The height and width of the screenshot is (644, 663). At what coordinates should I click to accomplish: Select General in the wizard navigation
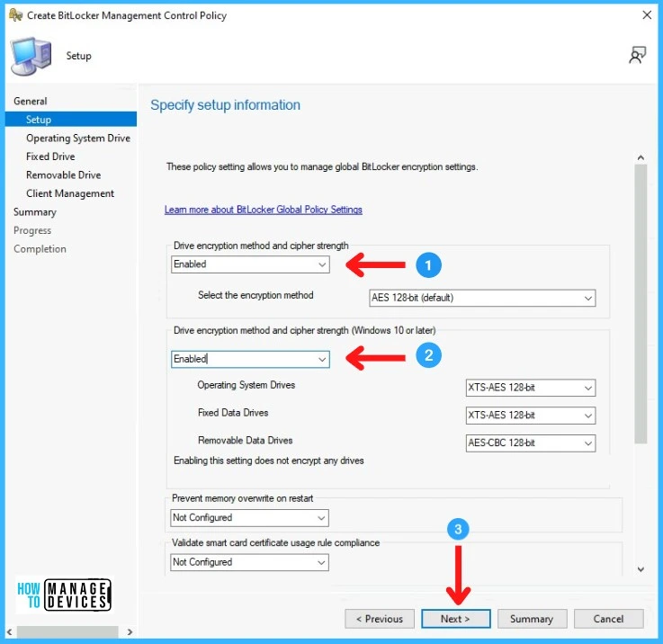tap(30, 101)
